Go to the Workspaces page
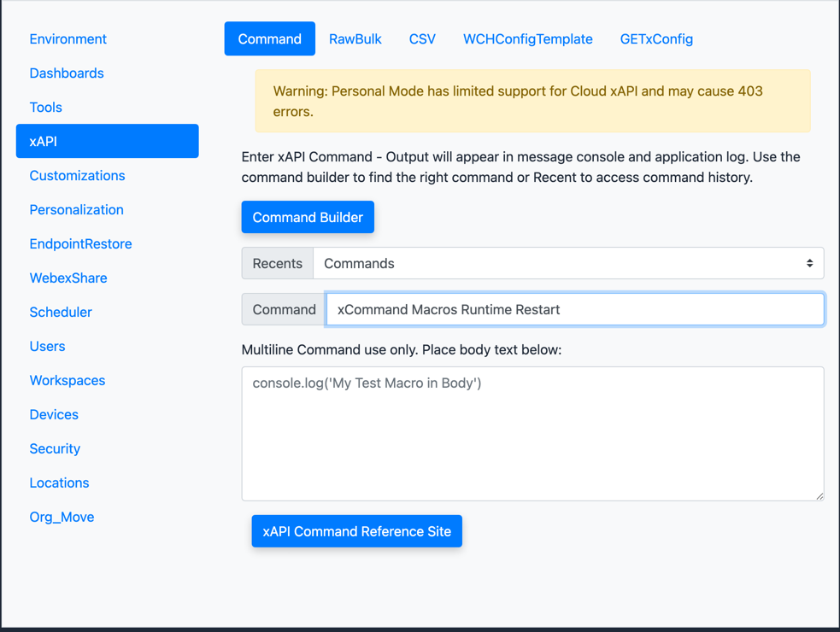The width and height of the screenshot is (840, 632). point(68,381)
